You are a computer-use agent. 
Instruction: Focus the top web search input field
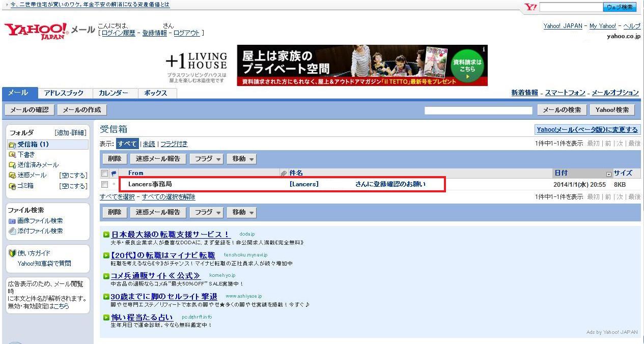pyautogui.click(x=571, y=7)
